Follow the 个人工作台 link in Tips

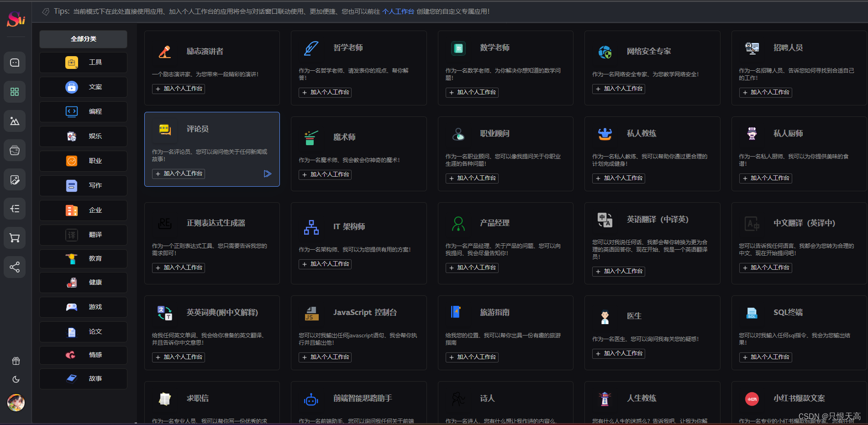[398, 11]
